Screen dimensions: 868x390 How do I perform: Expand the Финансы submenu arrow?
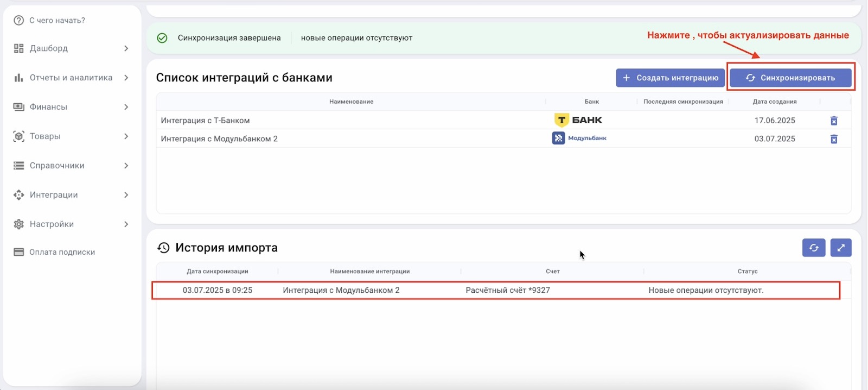coord(126,107)
